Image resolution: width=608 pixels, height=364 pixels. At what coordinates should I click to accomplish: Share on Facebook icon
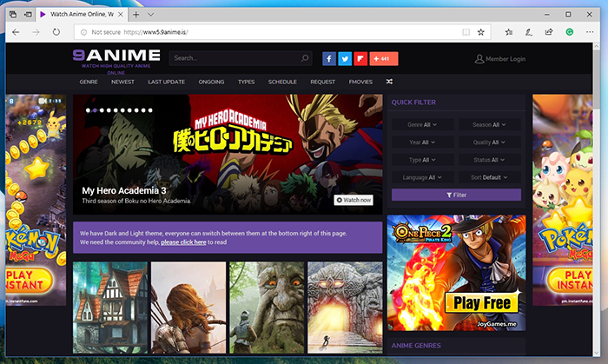(329, 59)
